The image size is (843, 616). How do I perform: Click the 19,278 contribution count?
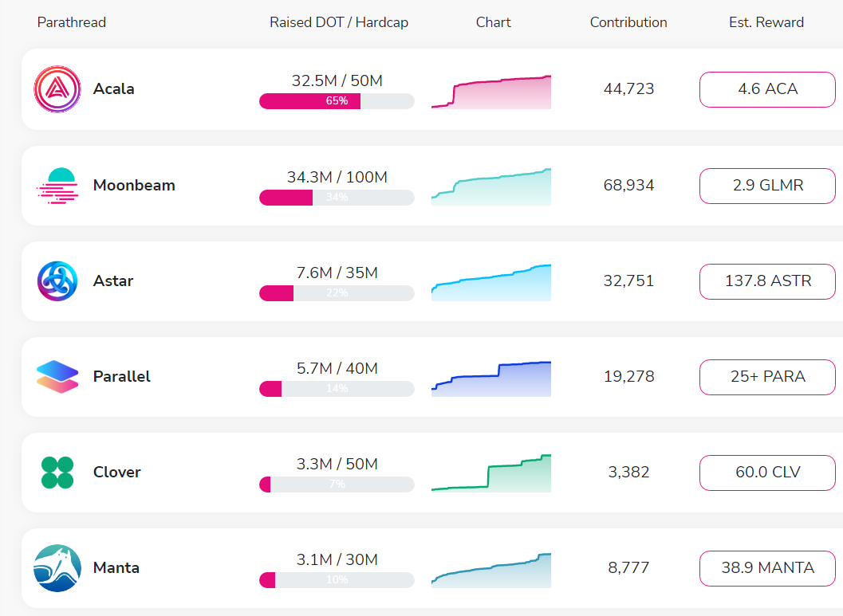pos(628,377)
